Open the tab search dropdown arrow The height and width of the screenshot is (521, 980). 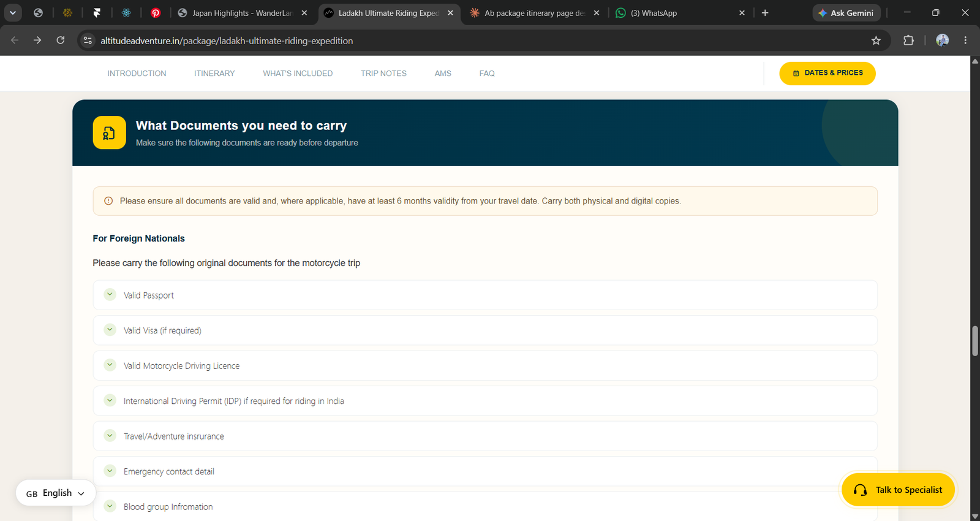tap(12, 13)
